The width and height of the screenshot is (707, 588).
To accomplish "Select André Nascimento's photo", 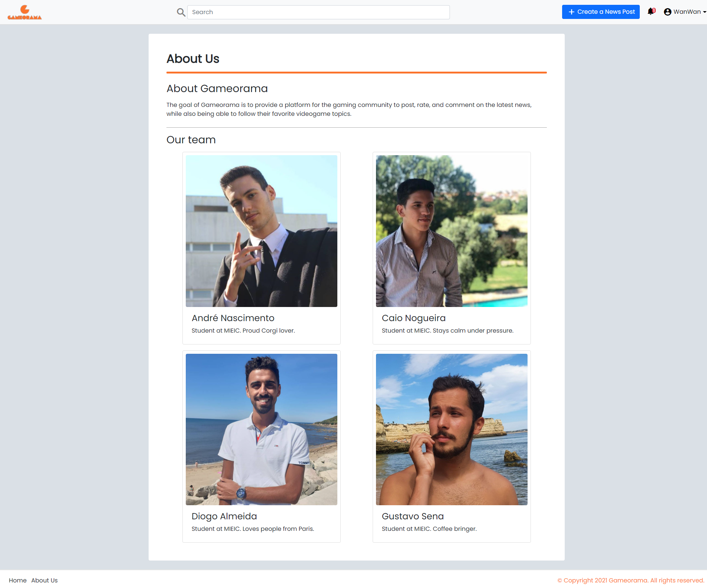I will pos(262,231).
